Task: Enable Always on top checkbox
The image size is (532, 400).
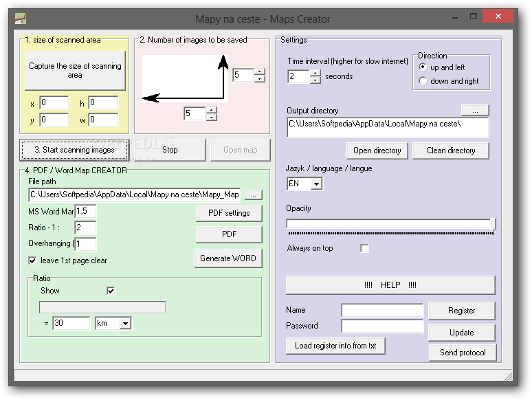Action: (364, 248)
